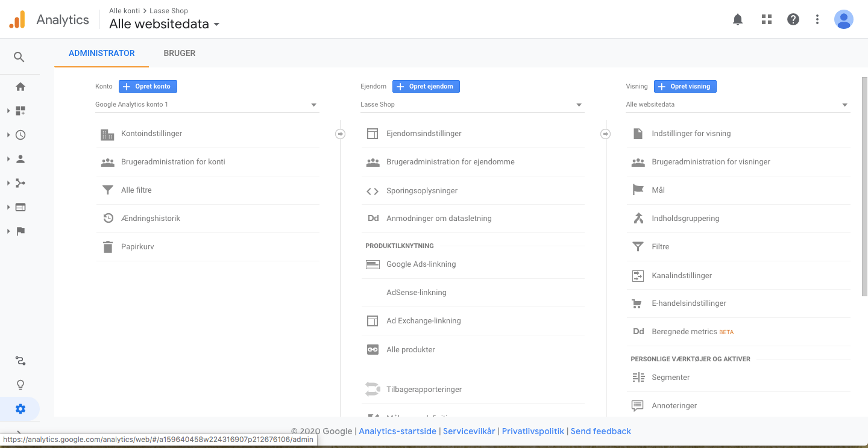This screenshot has height=448, width=868.
Task: Click arrow circle between Konto and Ejendom
Action: [x=341, y=134]
